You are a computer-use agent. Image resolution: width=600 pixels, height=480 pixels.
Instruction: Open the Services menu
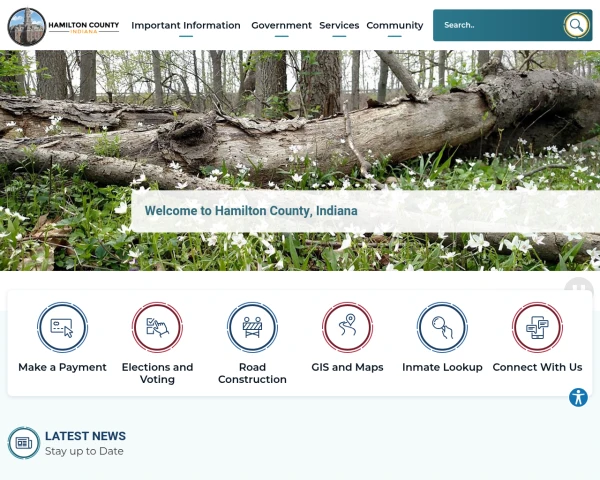[x=339, y=25]
